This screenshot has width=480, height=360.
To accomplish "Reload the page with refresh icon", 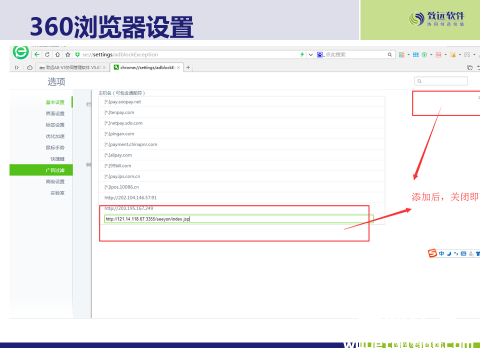I will [47, 54].
